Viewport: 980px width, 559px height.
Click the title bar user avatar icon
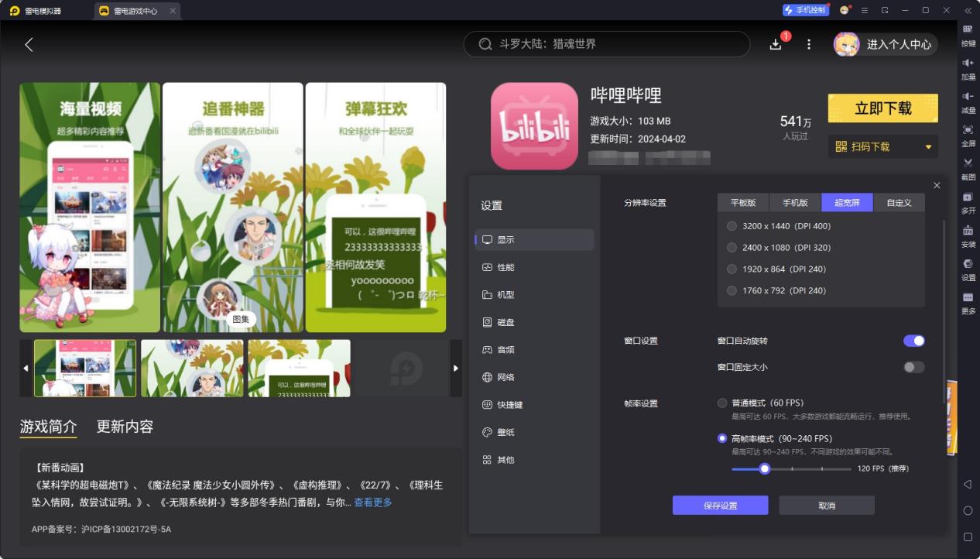[845, 10]
